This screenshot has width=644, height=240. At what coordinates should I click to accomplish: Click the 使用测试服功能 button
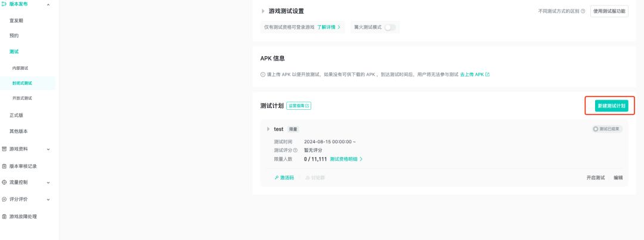[609, 11]
